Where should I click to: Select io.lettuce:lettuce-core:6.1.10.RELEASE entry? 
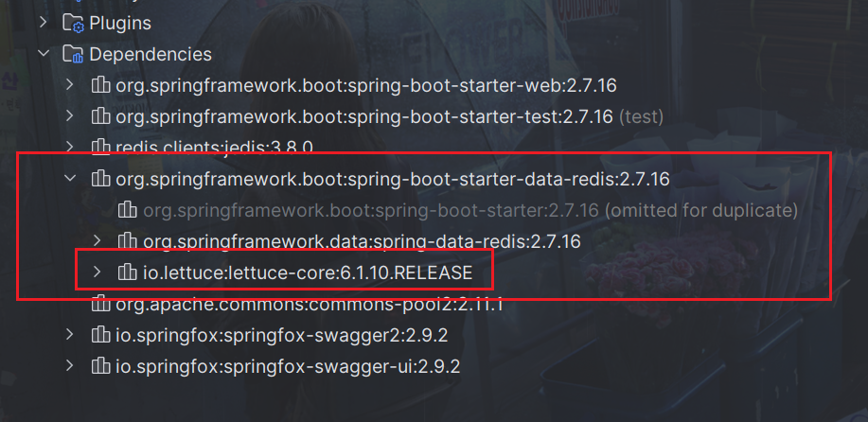tap(307, 273)
